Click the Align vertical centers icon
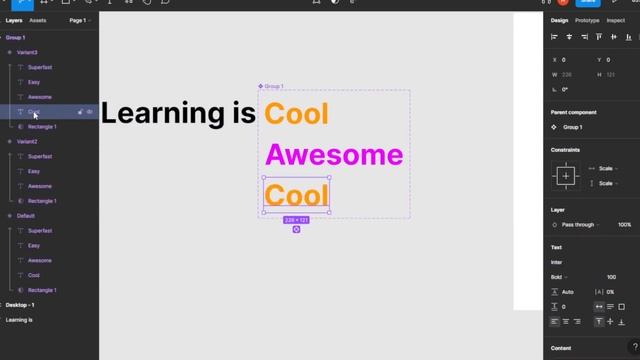The image size is (640, 360). 614,37
